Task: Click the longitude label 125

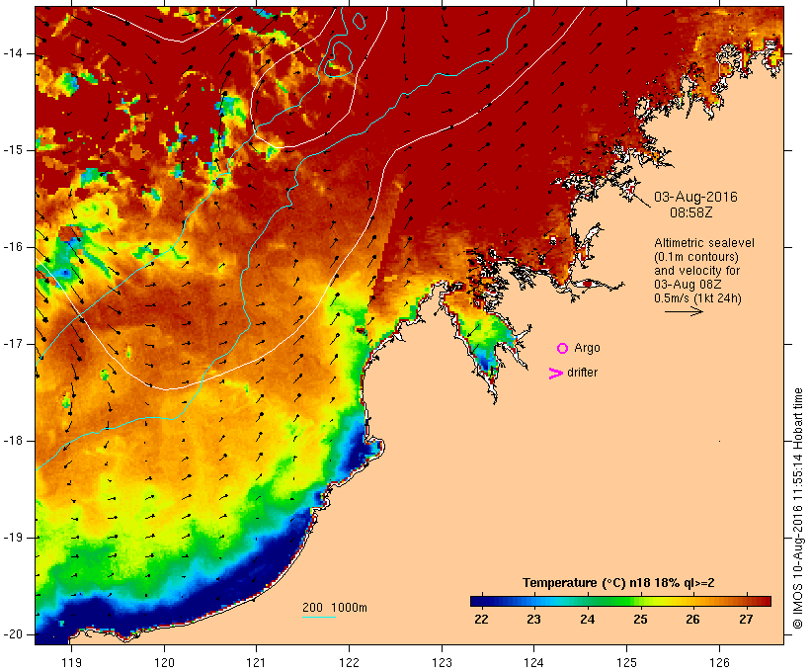Action: coord(627,662)
